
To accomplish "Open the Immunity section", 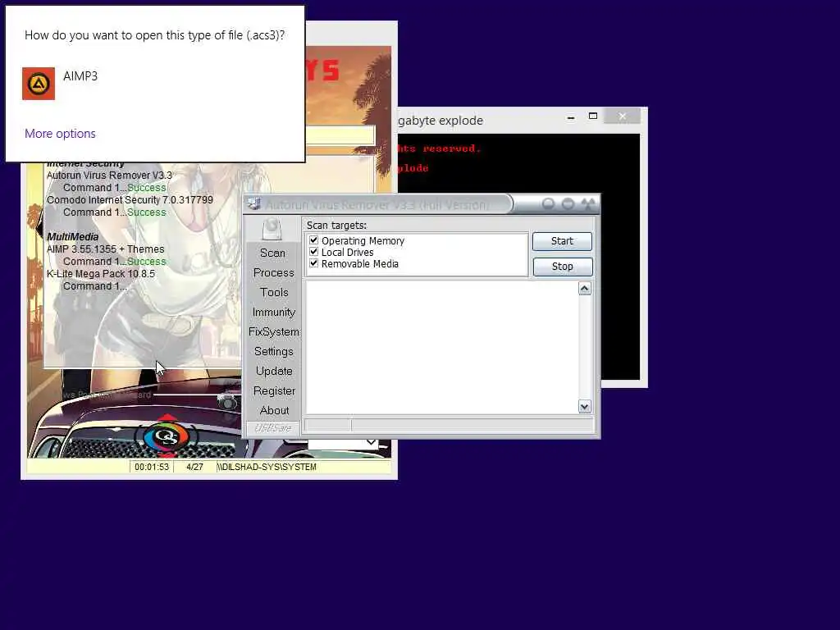I will 274,313.
